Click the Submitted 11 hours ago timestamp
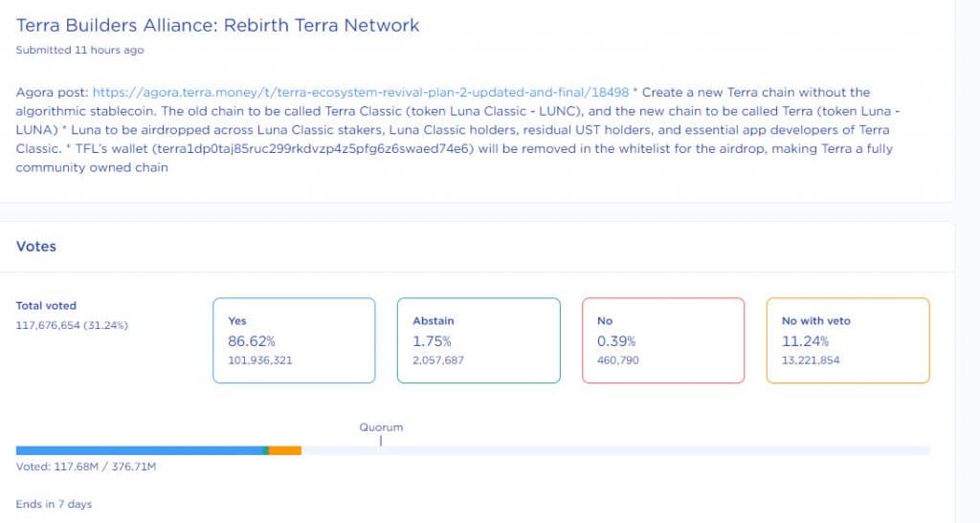Viewport: 980px width, 523px height. 79,50
